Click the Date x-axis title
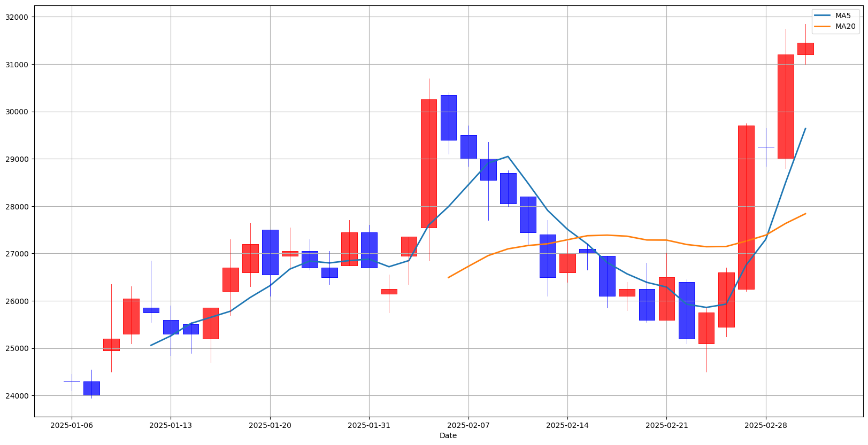 click(x=448, y=436)
